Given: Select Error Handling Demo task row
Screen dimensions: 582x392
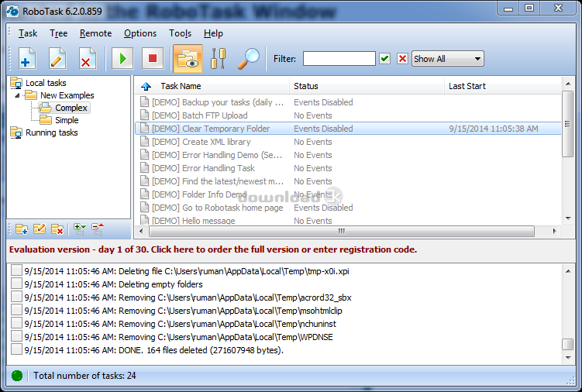Looking at the screenshot, I should point(348,155).
